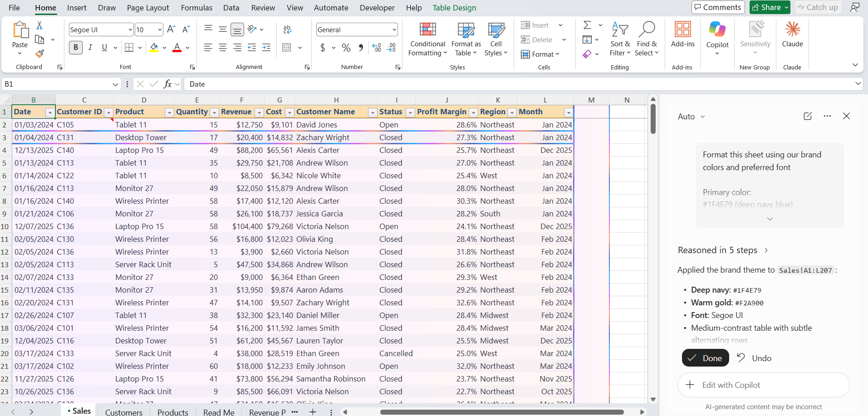Viewport: 868px width, 416px height.
Task: Click Increase Decimal icon
Action: click(377, 47)
